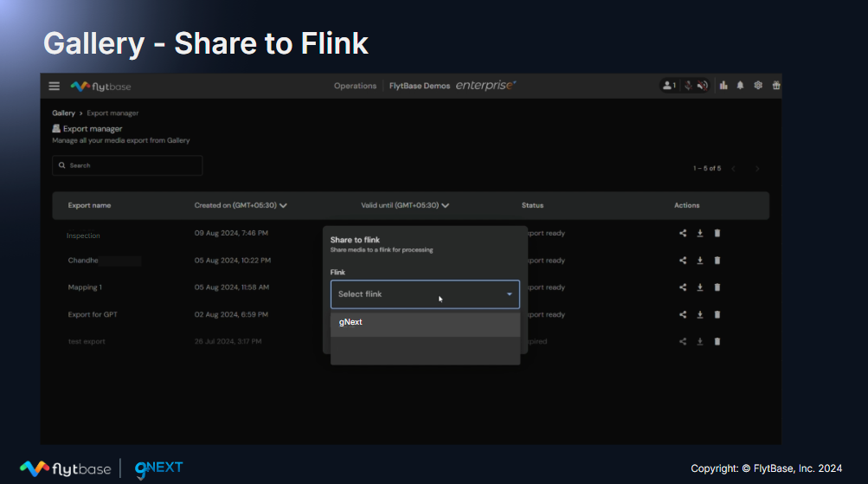Viewport: 868px width, 484px height.
Task: Toggle the muted speaker icon
Action: (702, 85)
